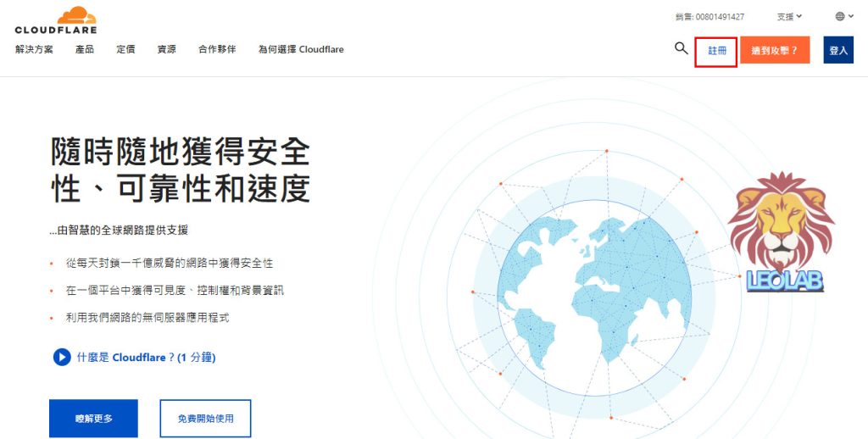Click the text …由智慧的全球網路提供支援
Viewport: 868px width, 439px height.
click(119, 231)
